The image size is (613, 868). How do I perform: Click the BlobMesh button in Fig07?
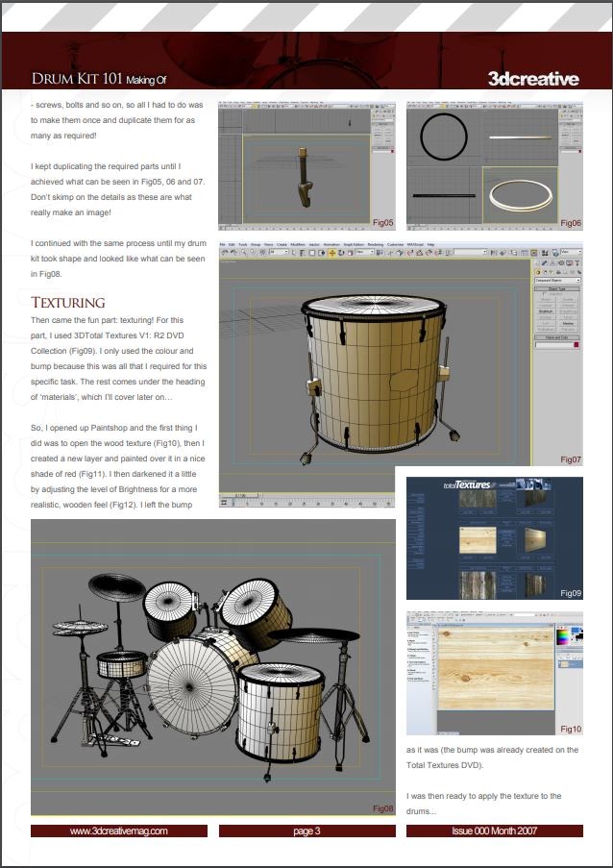(546, 311)
